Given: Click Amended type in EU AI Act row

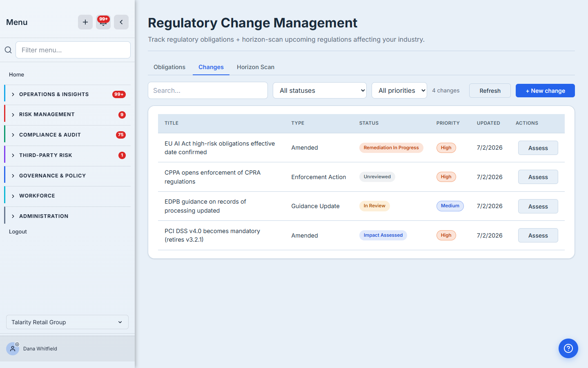Looking at the screenshot, I should click(305, 148).
